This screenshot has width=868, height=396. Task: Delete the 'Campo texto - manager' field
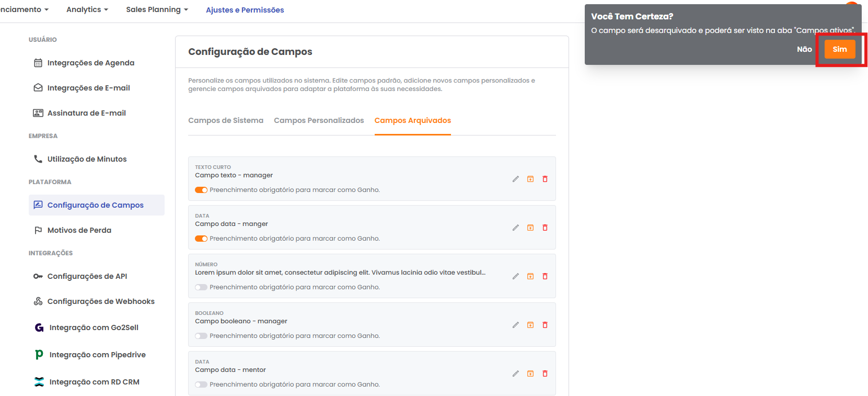coord(545,179)
